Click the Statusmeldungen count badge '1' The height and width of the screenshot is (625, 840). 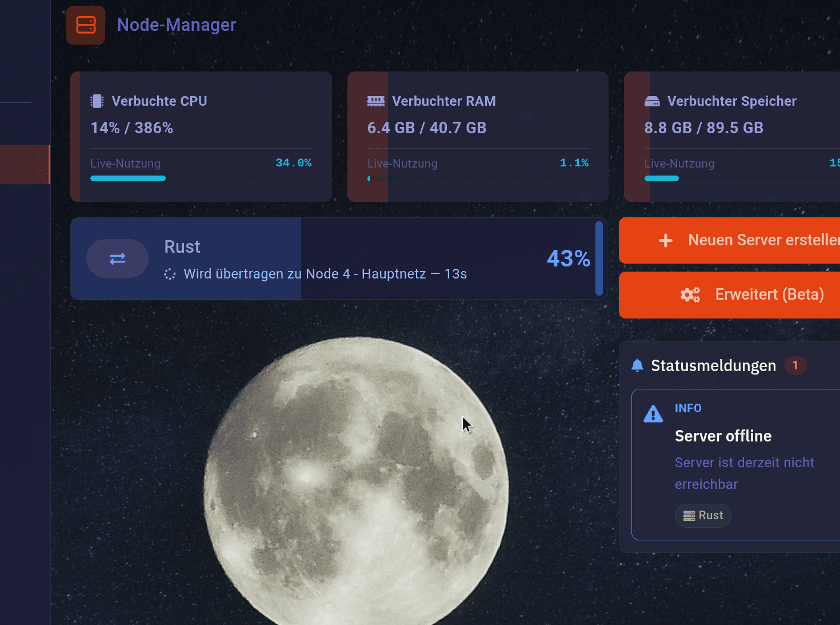point(795,365)
